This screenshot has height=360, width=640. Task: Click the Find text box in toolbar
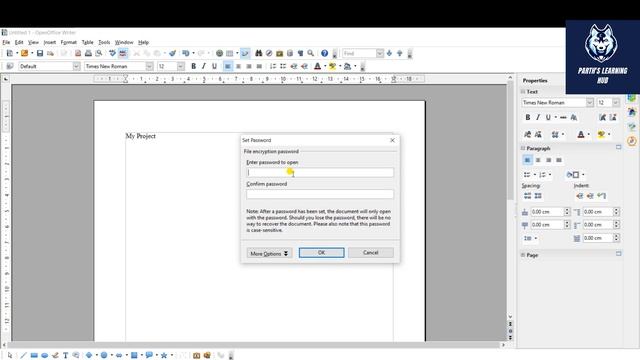coord(359,53)
